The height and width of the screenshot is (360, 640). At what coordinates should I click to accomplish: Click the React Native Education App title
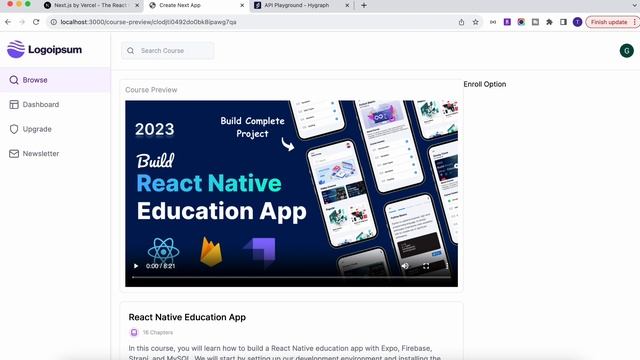click(x=187, y=317)
